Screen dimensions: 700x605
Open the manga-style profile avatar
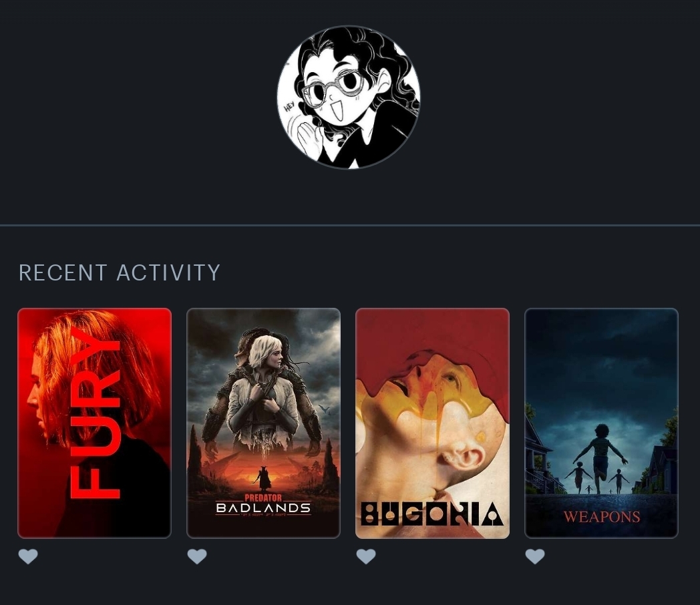pyautogui.click(x=348, y=97)
